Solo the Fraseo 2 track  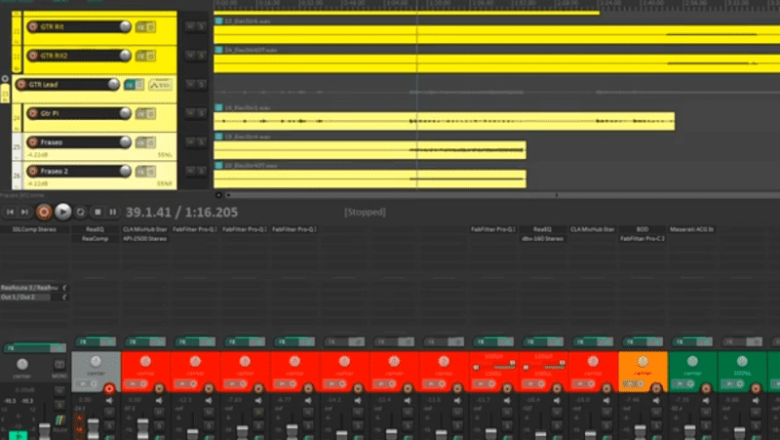201,171
